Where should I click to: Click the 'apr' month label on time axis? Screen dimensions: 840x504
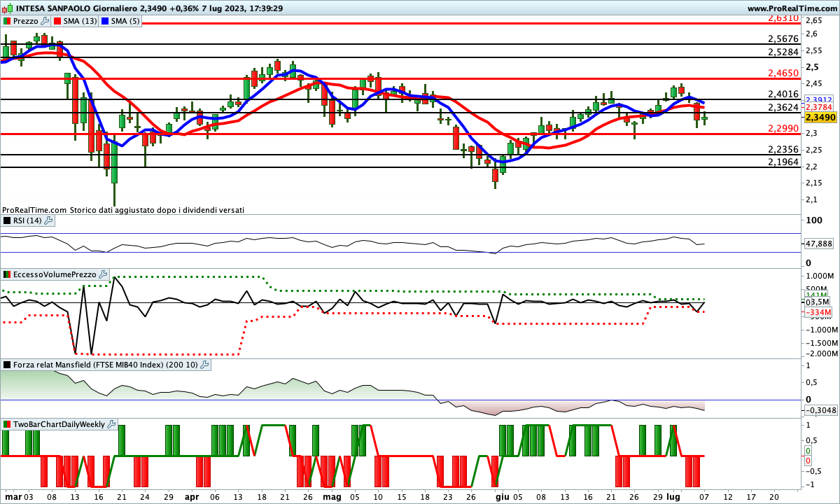point(192,496)
